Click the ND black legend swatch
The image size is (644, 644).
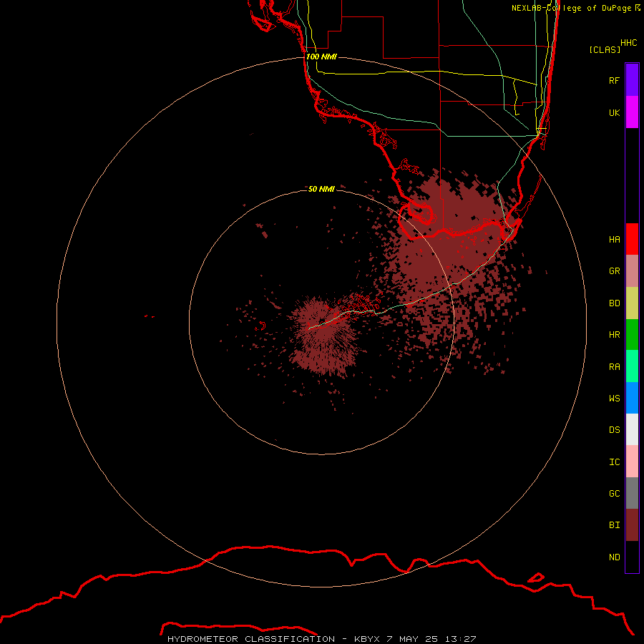pos(632,557)
